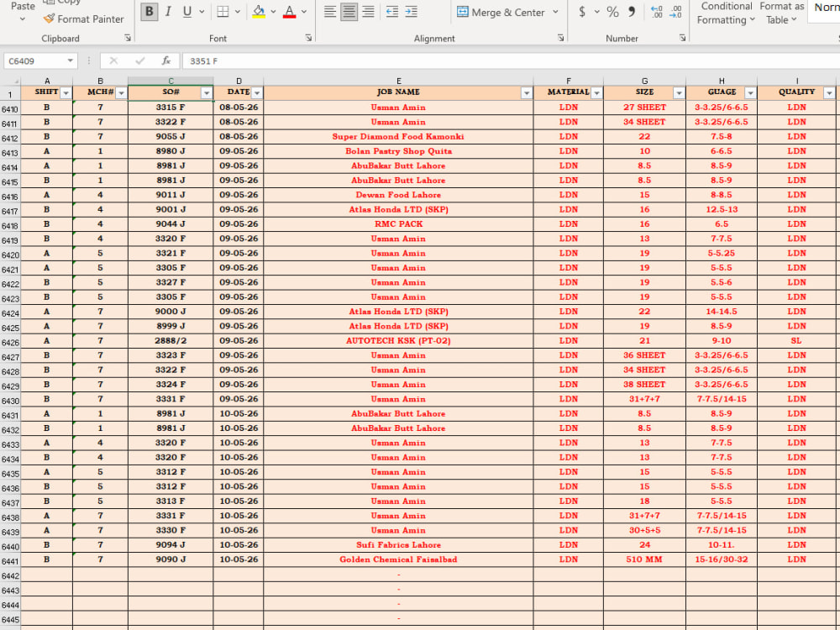The height and width of the screenshot is (630, 840).
Task: Open font color dropdown arrow
Action: pyautogui.click(x=304, y=12)
